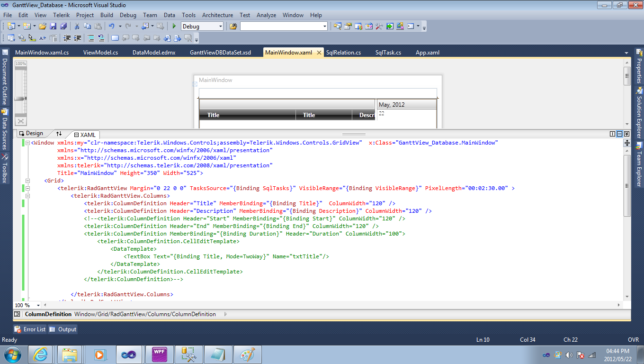This screenshot has height=364, width=644.
Task: Open Solution Explorer via its toolbar icon
Action: [x=337, y=27]
